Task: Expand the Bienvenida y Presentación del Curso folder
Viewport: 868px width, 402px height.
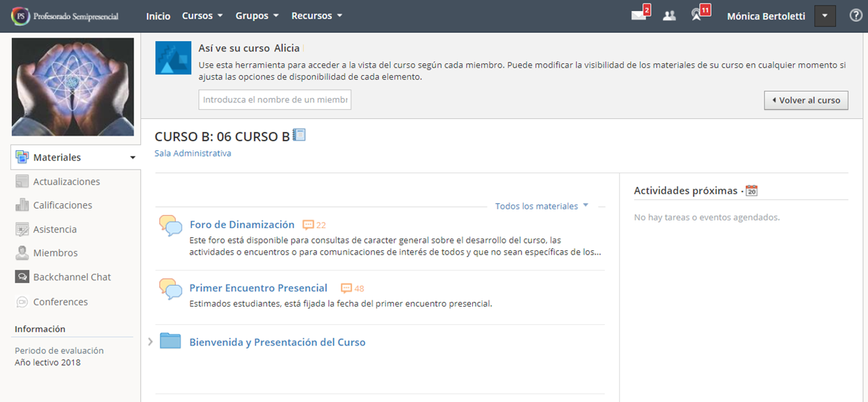Action: [152, 341]
